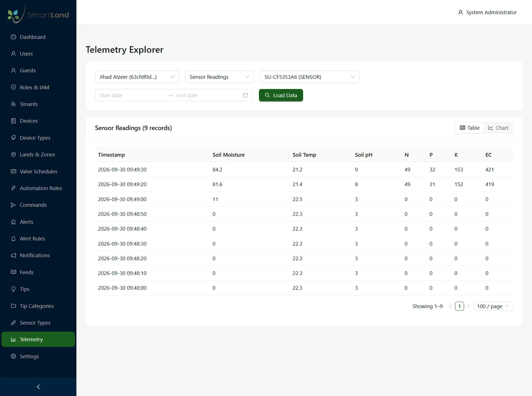Open the 100 / page size dropdown
This screenshot has width=532, height=396.
click(493, 306)
